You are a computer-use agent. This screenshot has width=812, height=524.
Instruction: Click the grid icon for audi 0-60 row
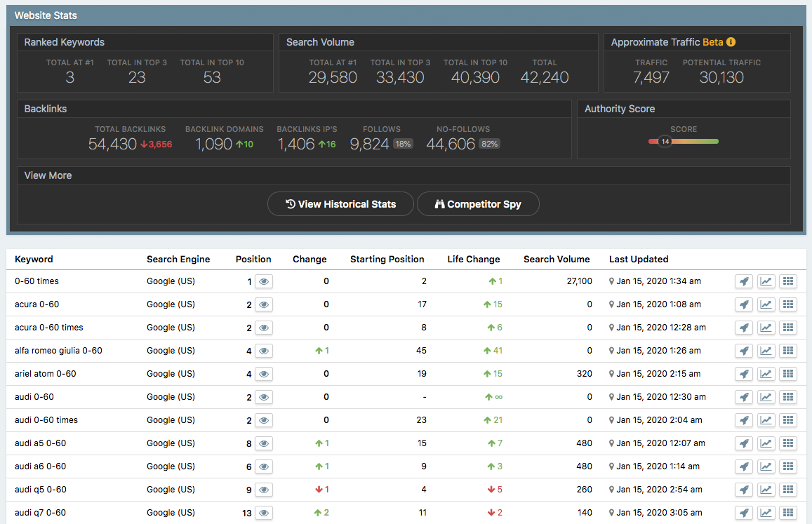click(x=788, y=397)
